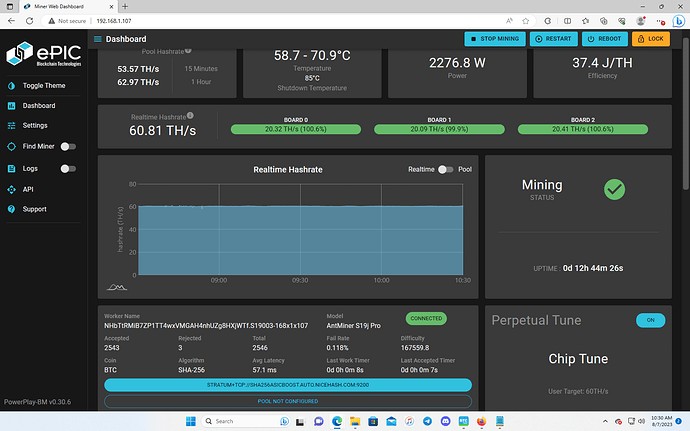Click the green Mining status checkmark
690x431 pixels.
[x=614, y=190]
